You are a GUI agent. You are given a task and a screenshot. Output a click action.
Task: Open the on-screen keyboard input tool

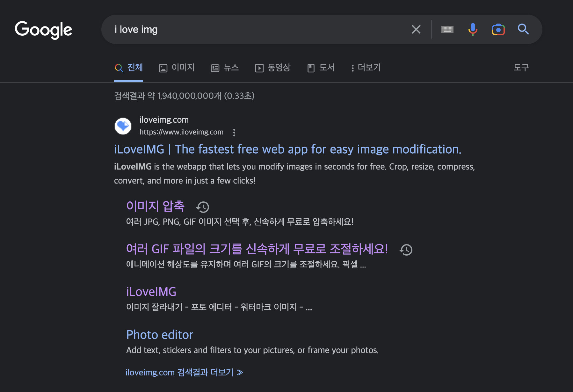tap(447, 29)
